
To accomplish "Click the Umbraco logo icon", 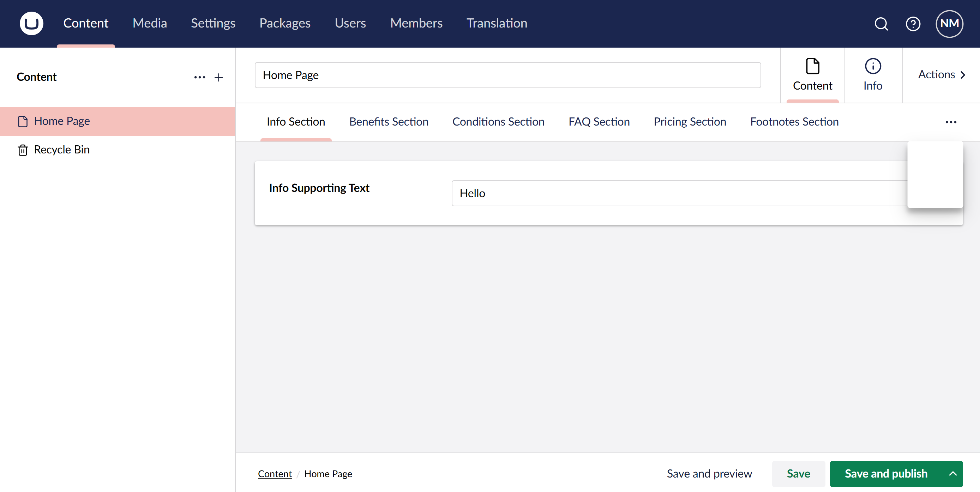I will pos(31,23).
